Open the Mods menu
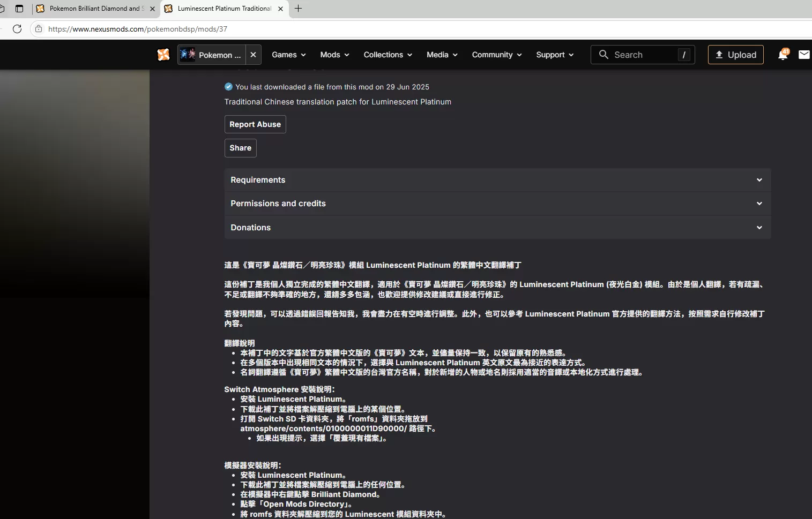Viewport: 812px width, 519px height. [x=335, y=55]
